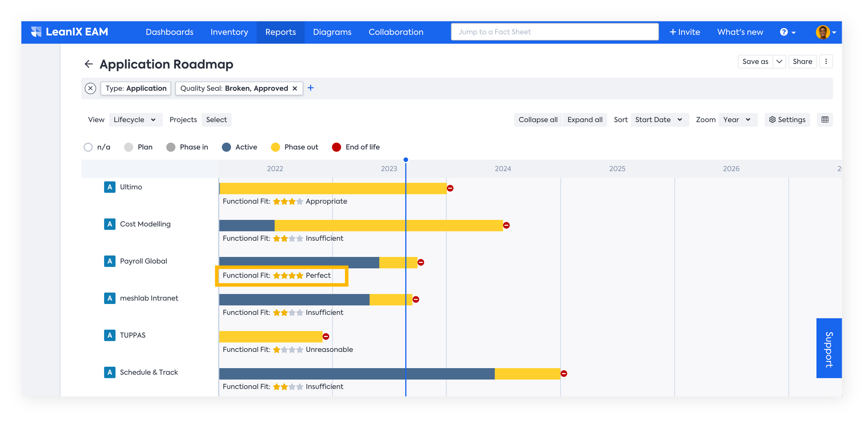
Task: Click Expand all
Action: tap(585, 120)
